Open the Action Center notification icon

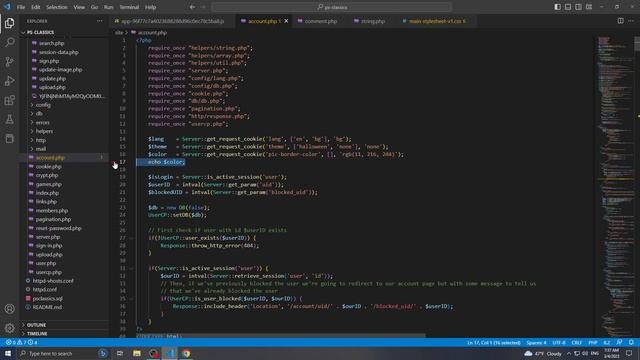[x=629, y=353]
